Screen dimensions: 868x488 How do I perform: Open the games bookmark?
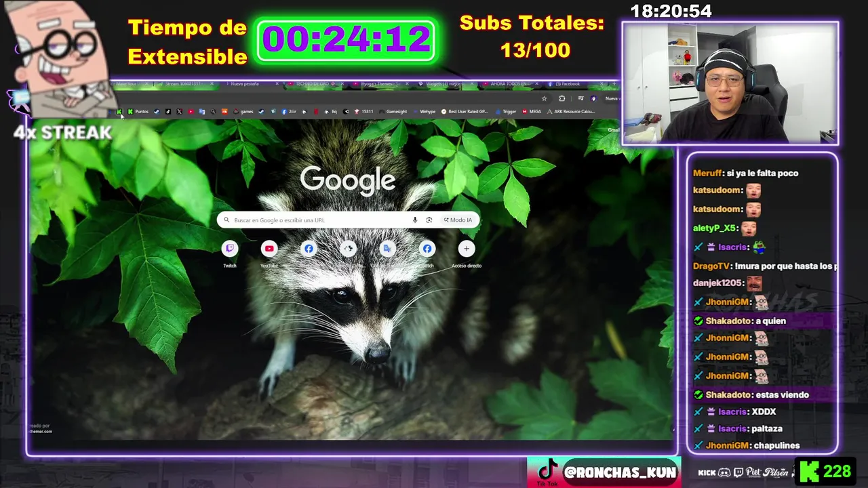[x=242, y=112]
